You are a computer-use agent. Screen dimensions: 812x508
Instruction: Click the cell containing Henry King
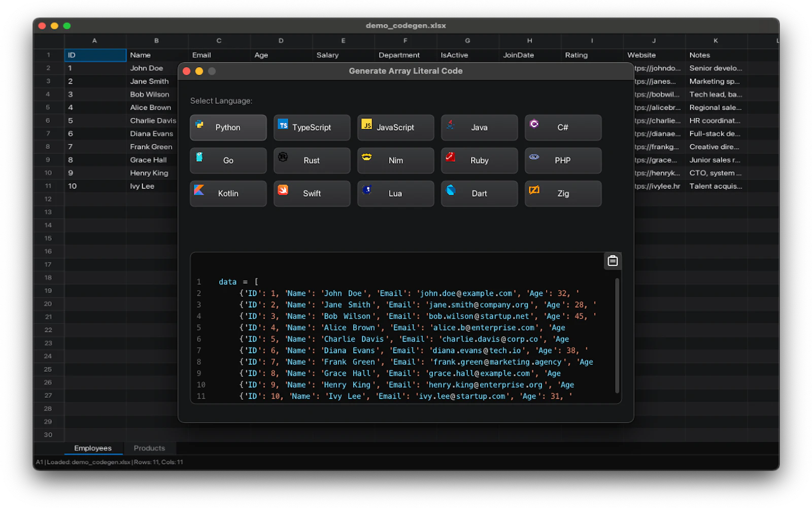[x=152, y=173]
